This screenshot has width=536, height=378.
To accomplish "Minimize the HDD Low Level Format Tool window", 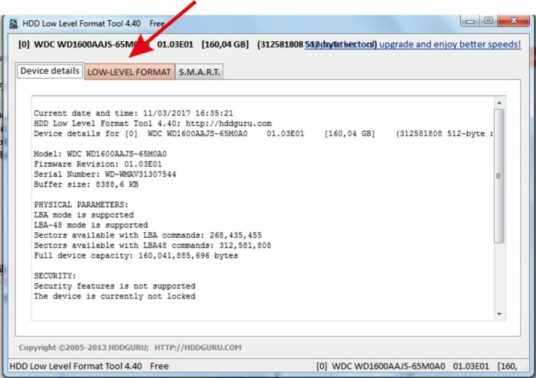I will click(x=470, y=22).
